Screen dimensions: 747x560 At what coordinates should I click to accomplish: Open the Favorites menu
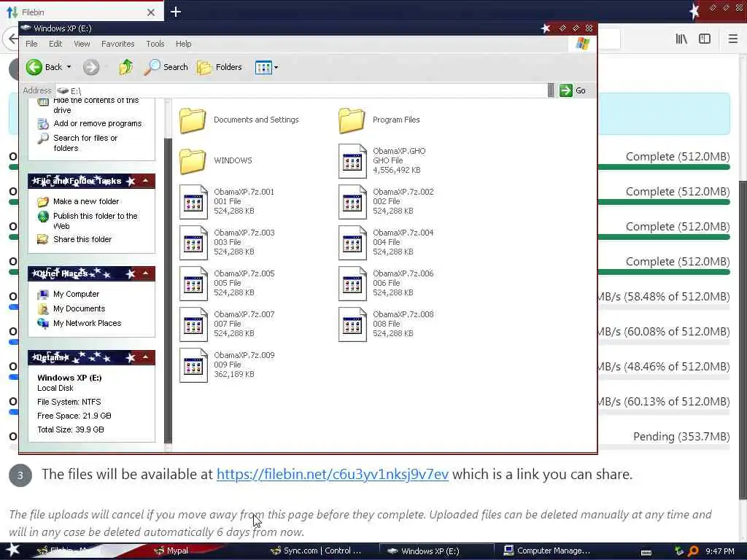(117, 44)
